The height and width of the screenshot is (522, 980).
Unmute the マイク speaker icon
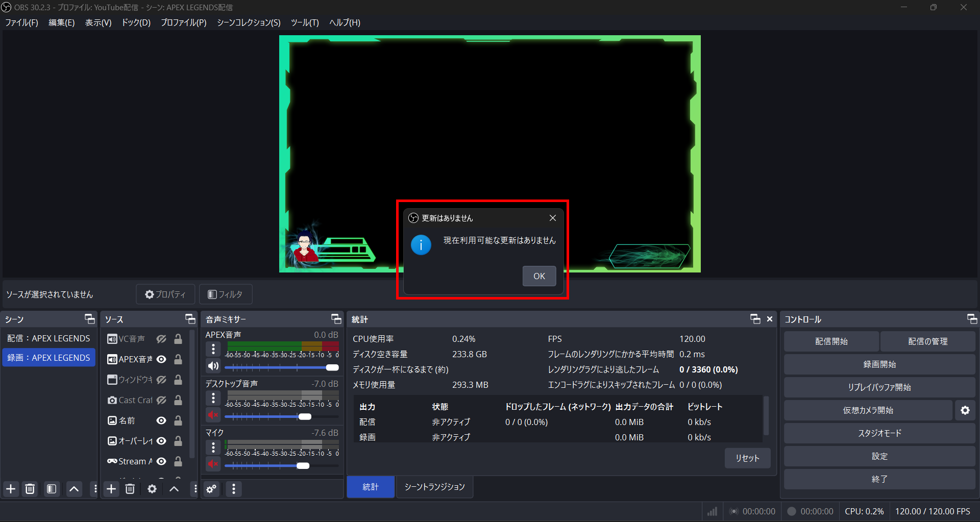click(x=213, y=464)
